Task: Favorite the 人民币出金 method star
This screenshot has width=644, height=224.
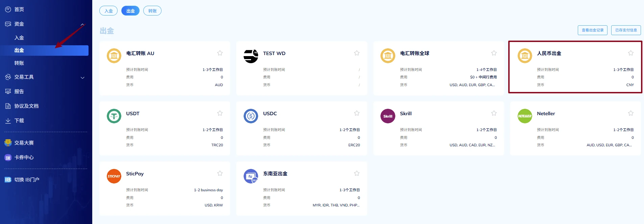Action: coord(631,53)
